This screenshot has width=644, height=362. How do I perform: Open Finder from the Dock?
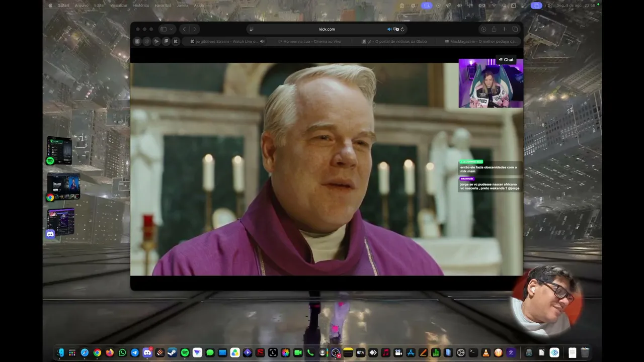tap(60, 353)
